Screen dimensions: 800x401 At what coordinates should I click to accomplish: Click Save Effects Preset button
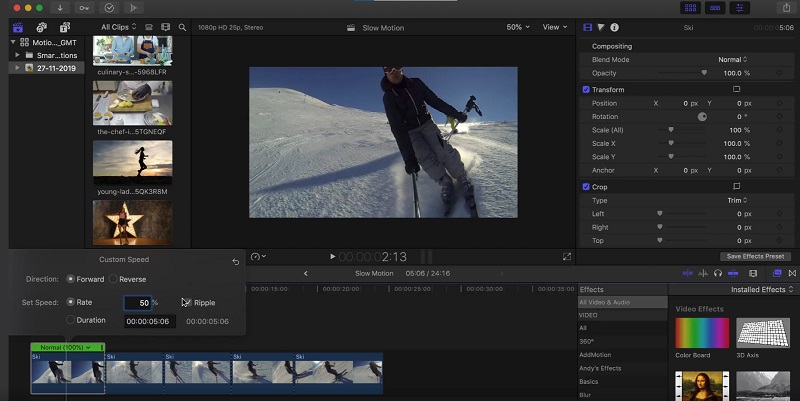click(755, 257)
